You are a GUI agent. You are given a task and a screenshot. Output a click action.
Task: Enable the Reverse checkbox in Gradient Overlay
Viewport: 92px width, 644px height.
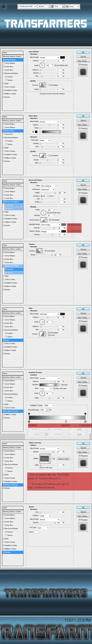click(x=61, y=385)
